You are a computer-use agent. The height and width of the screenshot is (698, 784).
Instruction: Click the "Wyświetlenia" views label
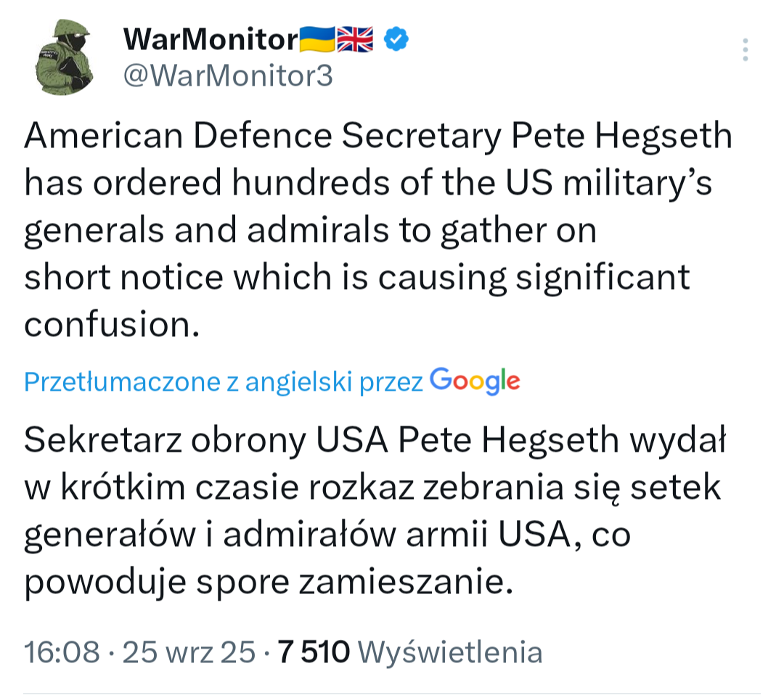coord(450,652)
